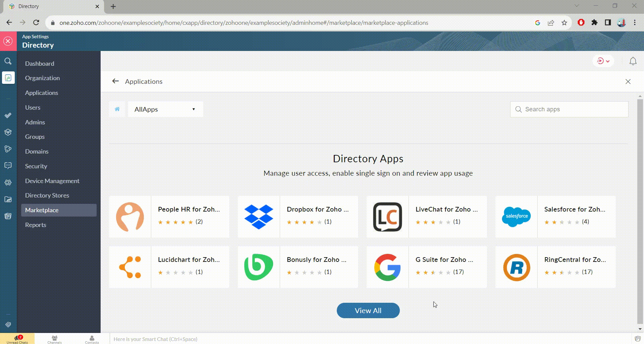Screen dimensions: 644x344
Task: Click the G Suite Google logo icon
Action: [387, 267]
